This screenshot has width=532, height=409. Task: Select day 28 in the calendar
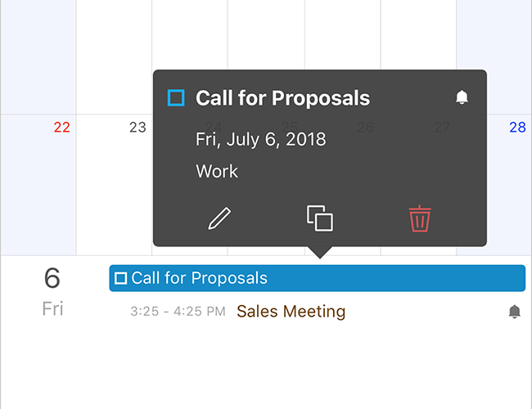517,128
